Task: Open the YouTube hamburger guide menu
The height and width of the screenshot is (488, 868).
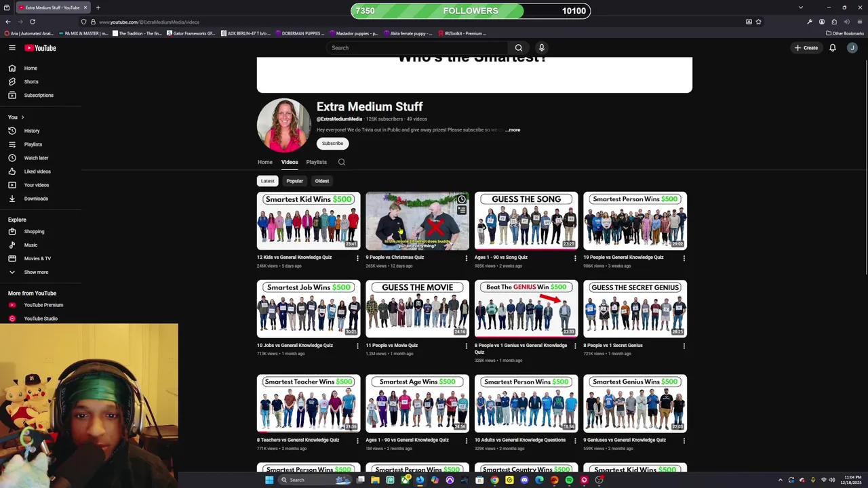Action: pyautogui.click(x=12, y=47)
